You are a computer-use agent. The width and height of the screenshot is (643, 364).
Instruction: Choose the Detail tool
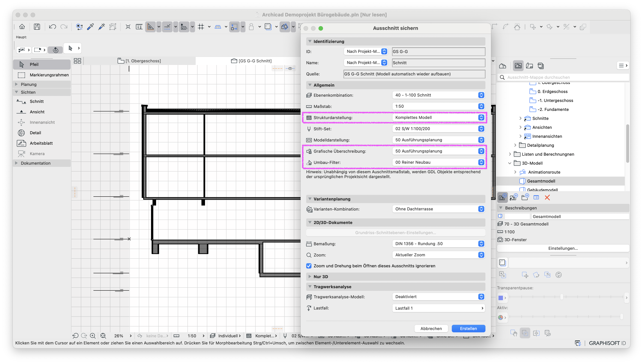[x=42, y=133]
